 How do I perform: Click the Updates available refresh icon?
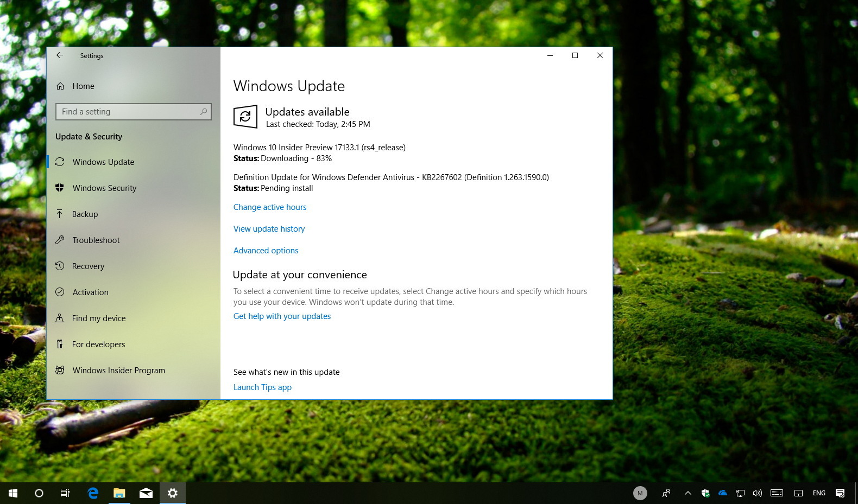click(x=245, y=117)
